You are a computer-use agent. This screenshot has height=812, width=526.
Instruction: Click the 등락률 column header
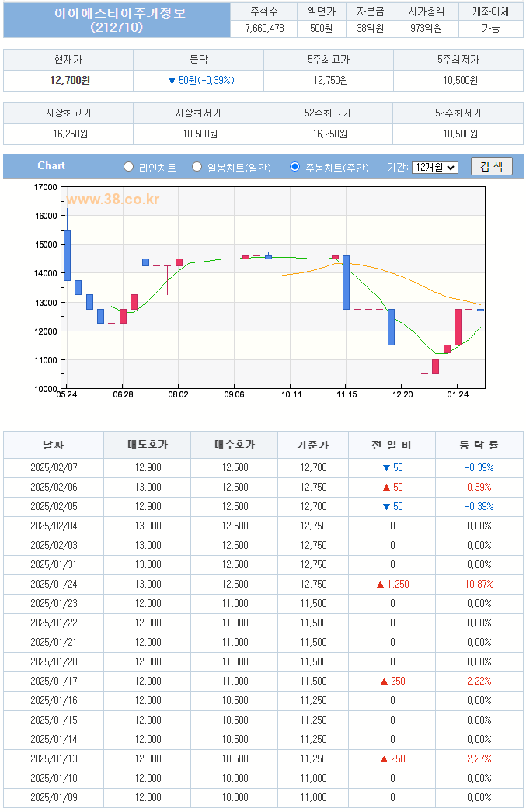479,445
